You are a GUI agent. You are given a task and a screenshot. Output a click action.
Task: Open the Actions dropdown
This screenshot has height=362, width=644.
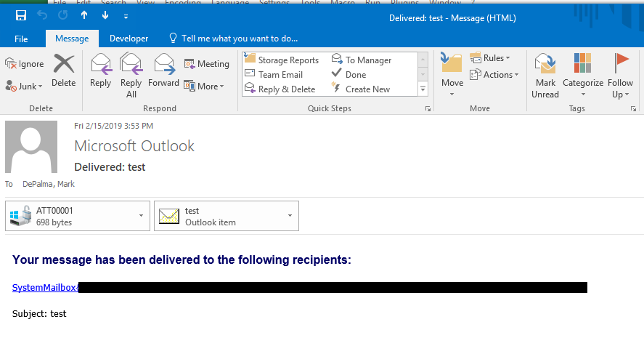(494, 74)
